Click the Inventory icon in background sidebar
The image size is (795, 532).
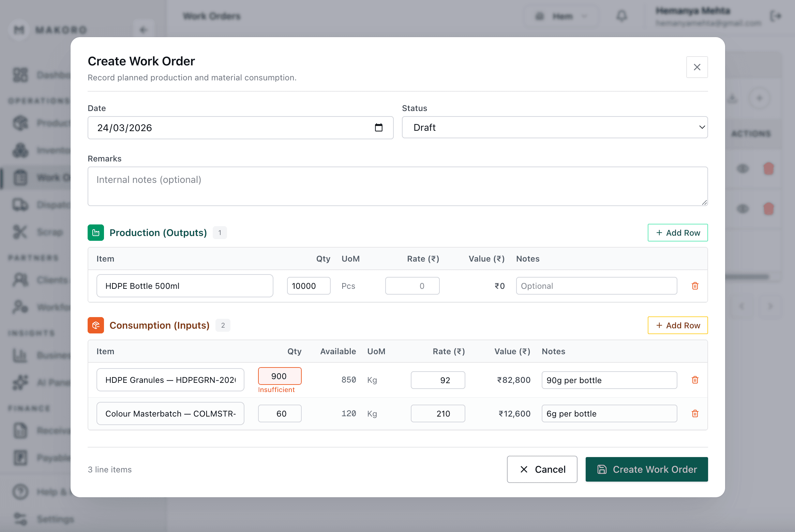tap(20, 150)
